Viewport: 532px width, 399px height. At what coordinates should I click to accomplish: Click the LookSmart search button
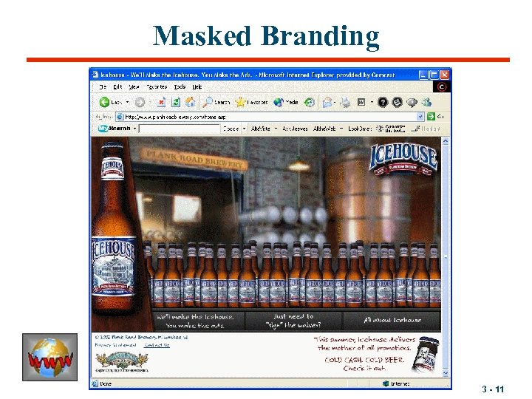(x=360, y=129)
